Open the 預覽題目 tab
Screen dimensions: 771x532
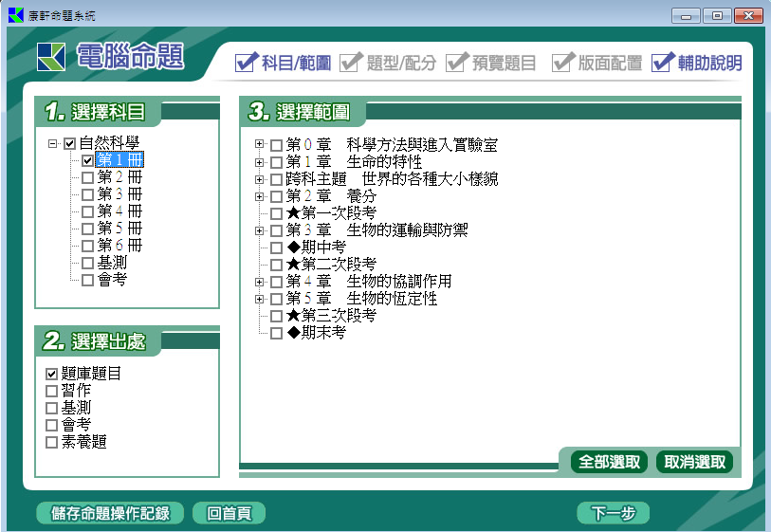(490, 63)
